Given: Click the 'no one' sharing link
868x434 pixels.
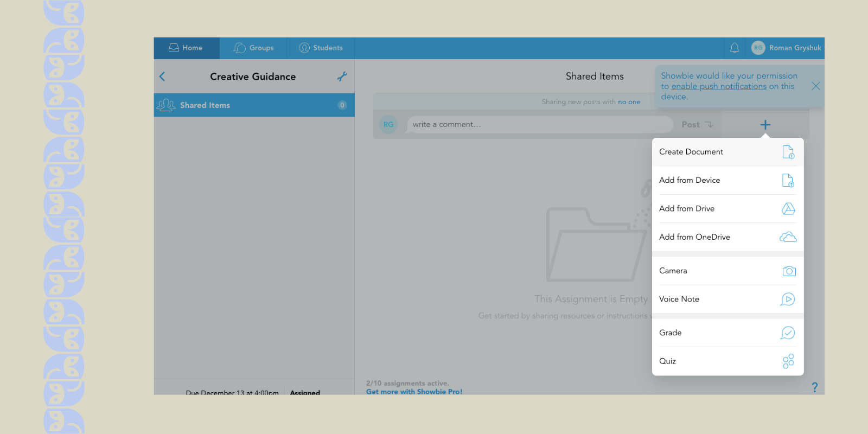Looking at the screenshot, I should pyautogui.click(x=629, y=102).
